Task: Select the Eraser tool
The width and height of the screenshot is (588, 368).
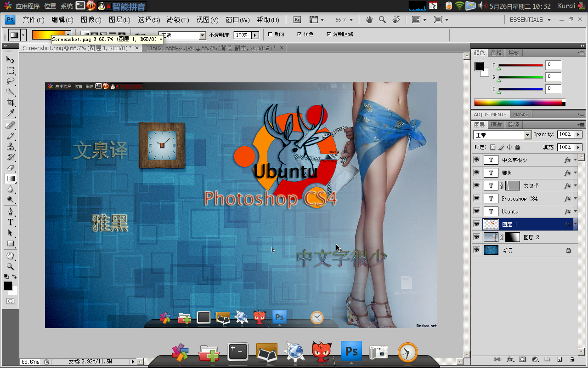Action: (10, 167)
